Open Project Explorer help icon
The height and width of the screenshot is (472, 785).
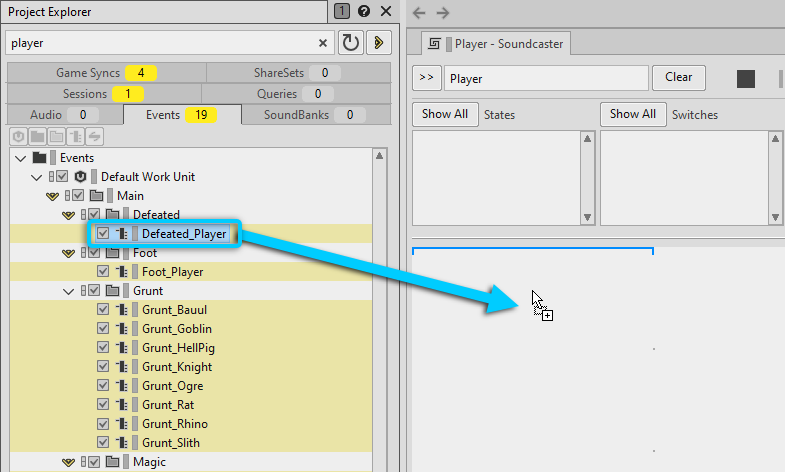(x=363, y=11)
